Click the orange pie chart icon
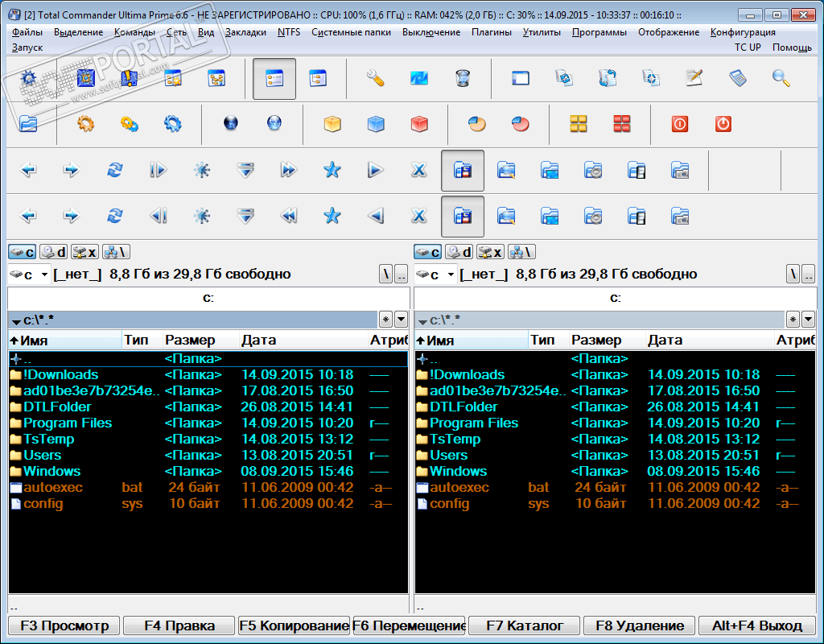The height and width of the screenshot is (644, 824). point(477,124)
